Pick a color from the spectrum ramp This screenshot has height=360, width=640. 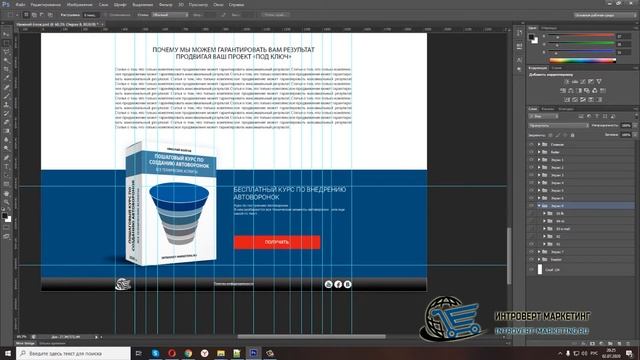[x=582, y=60]
